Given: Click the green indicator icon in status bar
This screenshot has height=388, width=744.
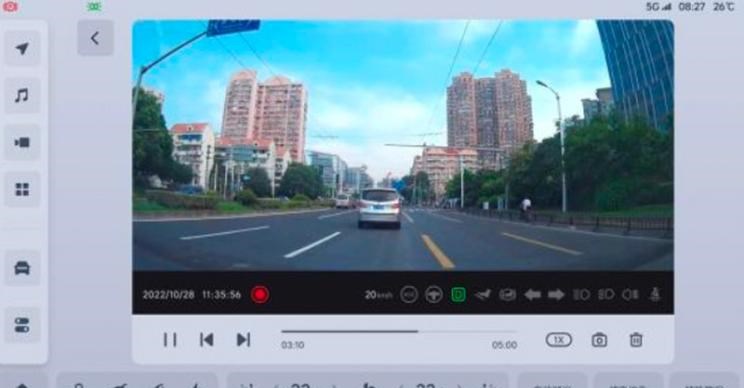Looking at the screenshot, I should (x=94, y=6).
